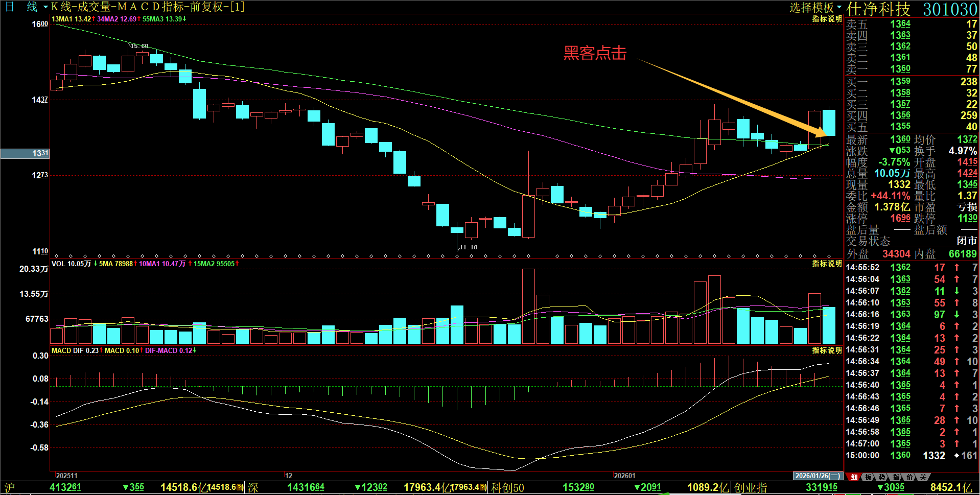The image size is (980, 495).
Task: Open the 日线 period dropdown arrow
Action: tap(45, 7)
